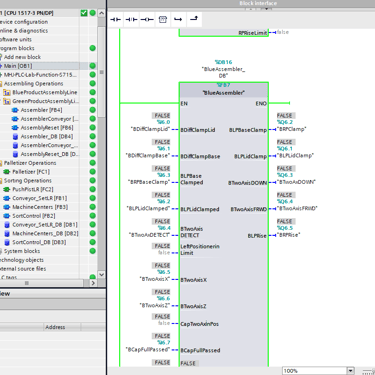Click the RPRiseLimit output pin label
The width and height of the screenshot is (375, 375).
point(253,33)
